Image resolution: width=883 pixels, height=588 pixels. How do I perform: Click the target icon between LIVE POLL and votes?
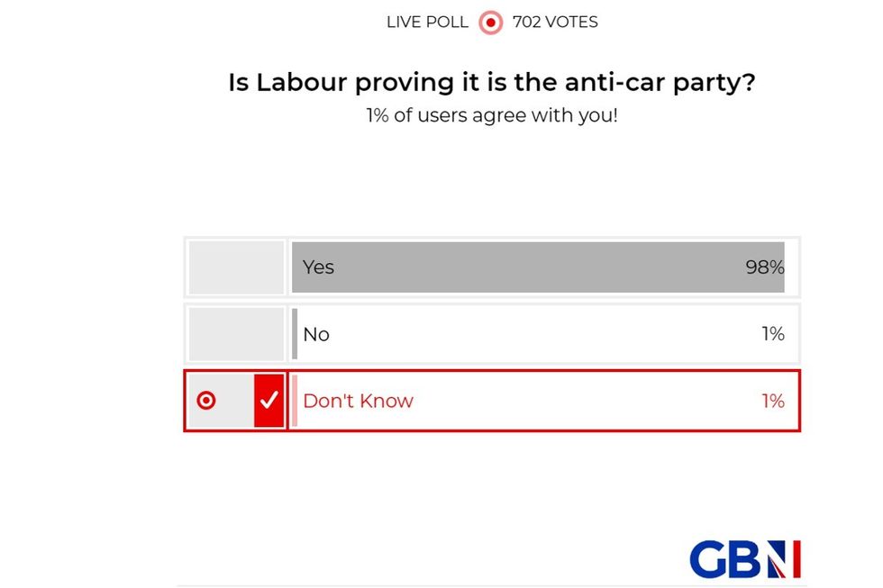489,22
